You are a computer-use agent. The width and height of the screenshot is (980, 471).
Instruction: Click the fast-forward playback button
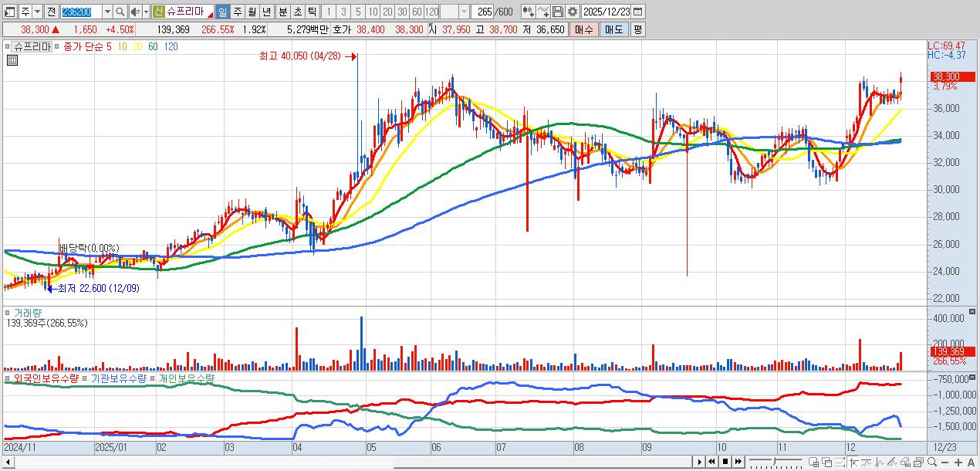(x=738, y=462)
